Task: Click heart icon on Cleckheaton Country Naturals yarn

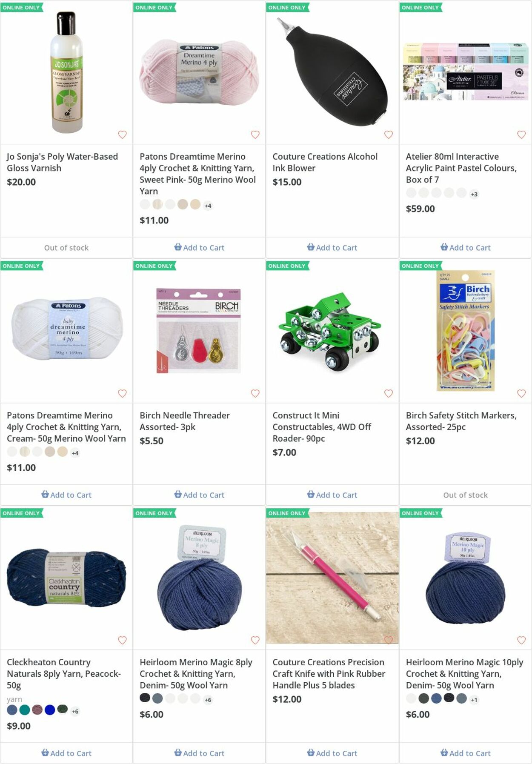Action: [x=122, y=640]
